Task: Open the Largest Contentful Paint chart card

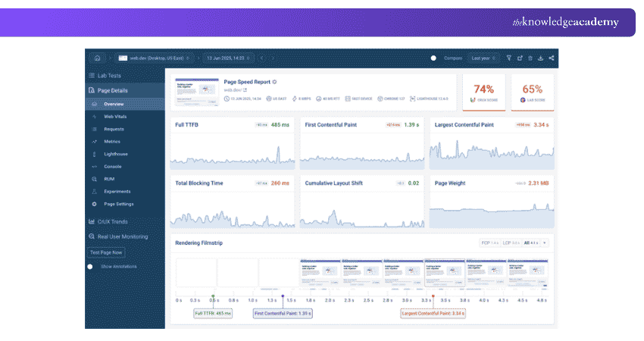Action: [492, 144]
